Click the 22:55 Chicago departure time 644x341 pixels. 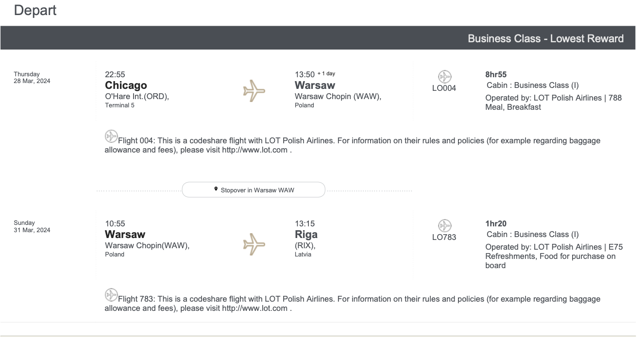coord(115,74)
